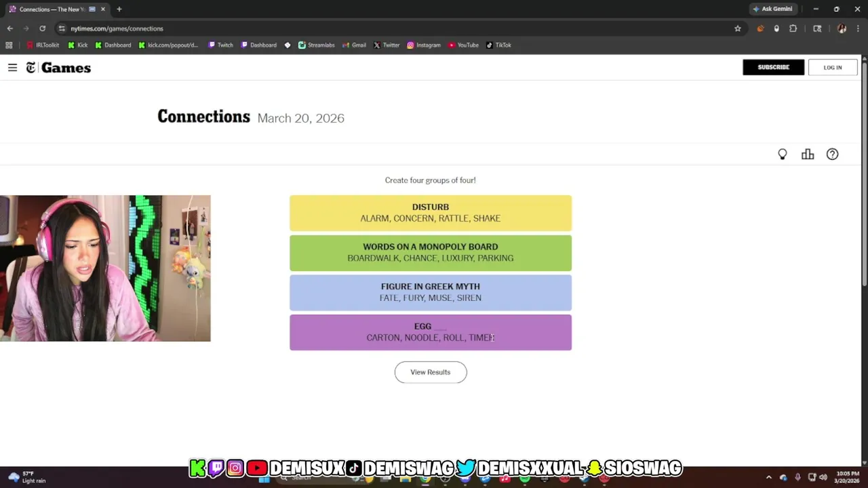This screenshot has width=868, height=488.
Task: Open the taskbar clock showing 10:05 PM
Action: tap(846, 477)
